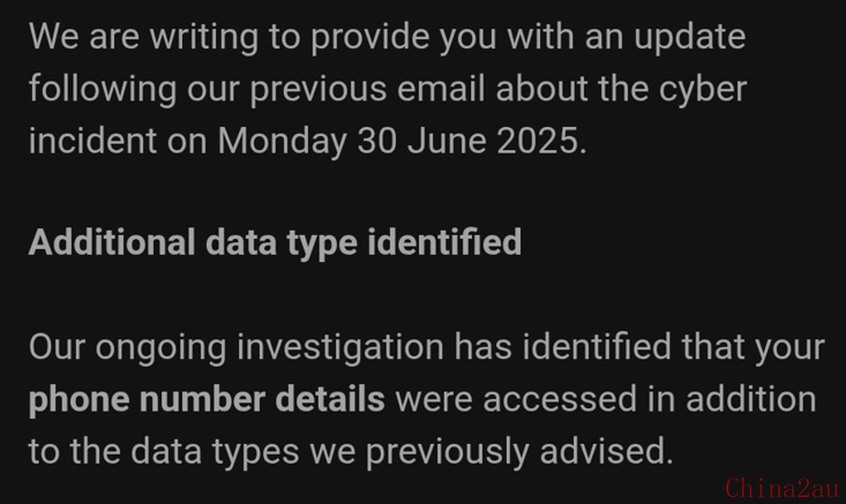This screenshot has height=504, width=846.
Task: Click the China2au watermark text
Action: tap(782, 488)
